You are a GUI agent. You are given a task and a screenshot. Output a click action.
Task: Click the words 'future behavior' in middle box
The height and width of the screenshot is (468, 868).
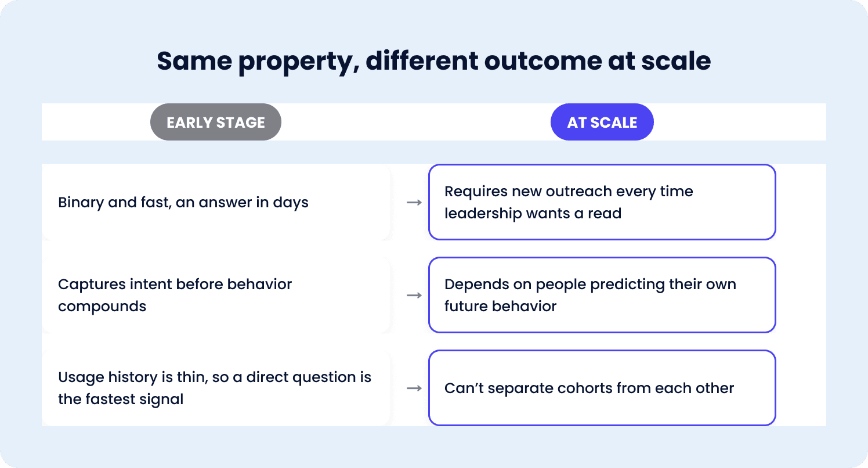pyautogui.click(x=501, y=306)
